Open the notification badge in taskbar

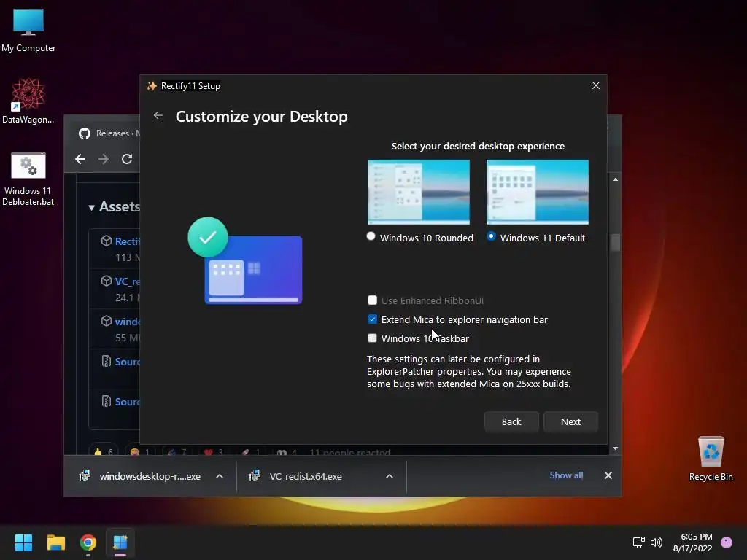point(727,542)
